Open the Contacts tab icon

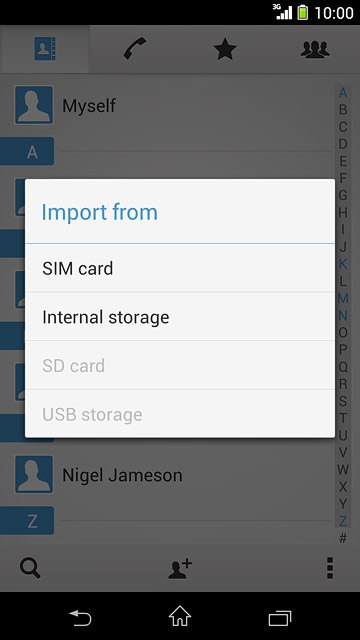(45, 49)
